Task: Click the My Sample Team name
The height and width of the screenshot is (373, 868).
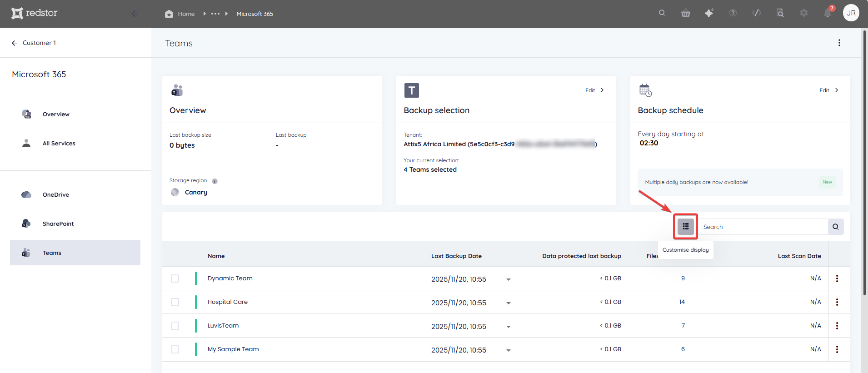Action: coord(233,349)
